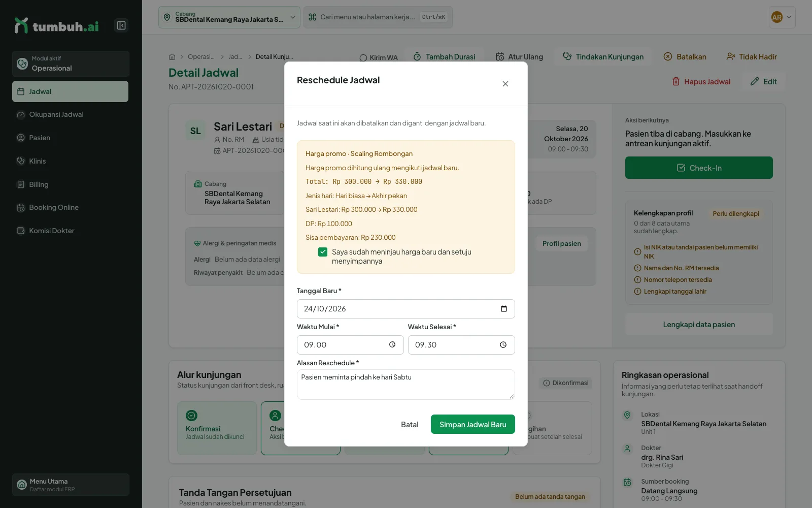Image resolution: width=812 pixels, height=508 pixels.
Task: Click the Waktu Mulai time field
Action: tap(350, 345)
